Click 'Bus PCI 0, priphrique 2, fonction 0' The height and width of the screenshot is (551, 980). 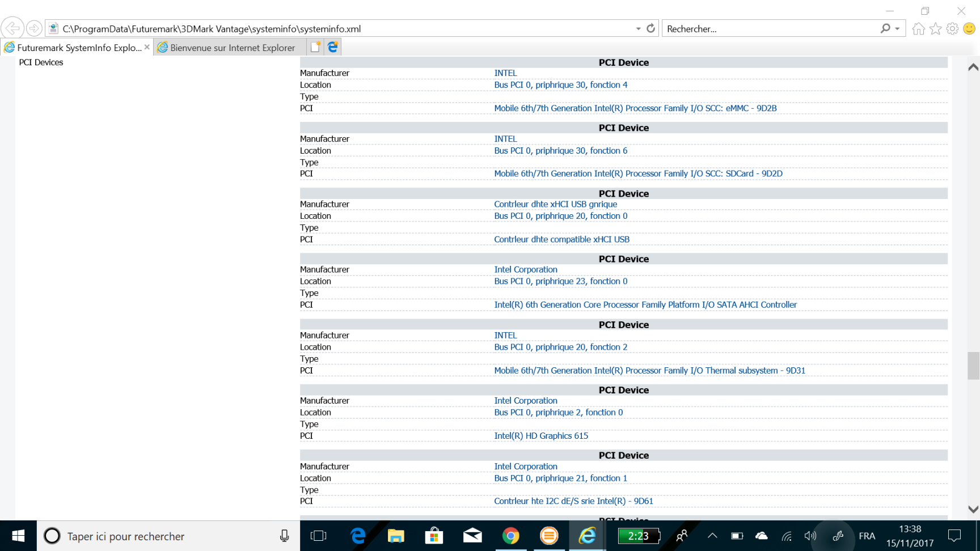tap(559, 413)
